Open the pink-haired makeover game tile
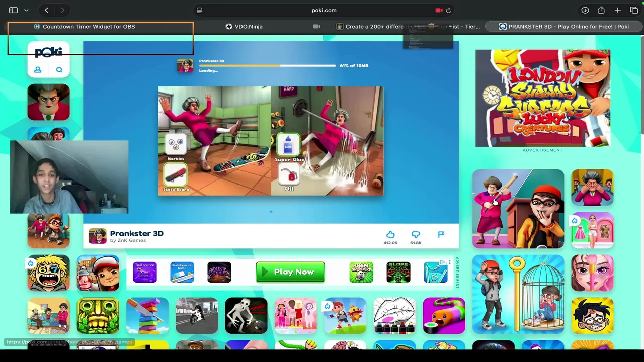 [x=592, y=273]
